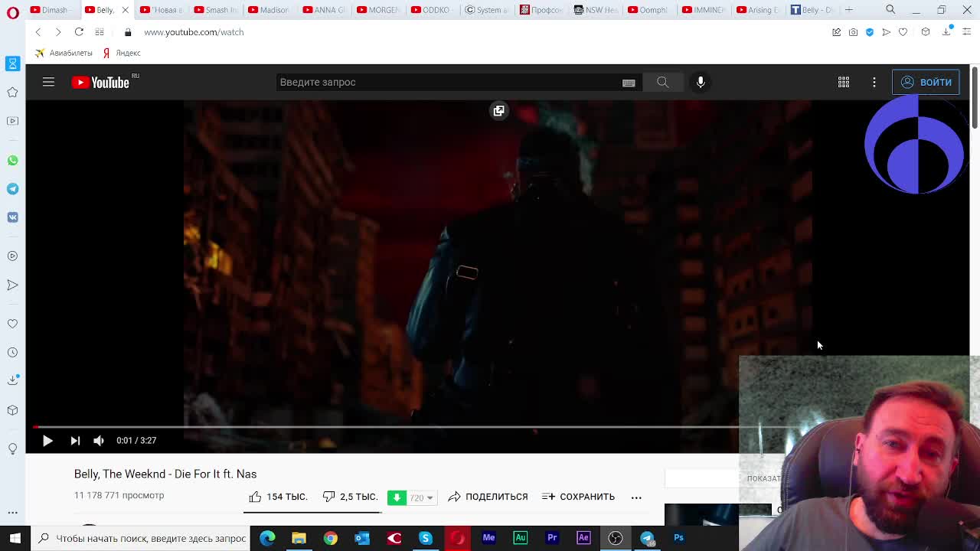Open Google Chrome from taskbar
Image resolution: width=980 pixels, height=551 pixels.
(x=330, y=538)
